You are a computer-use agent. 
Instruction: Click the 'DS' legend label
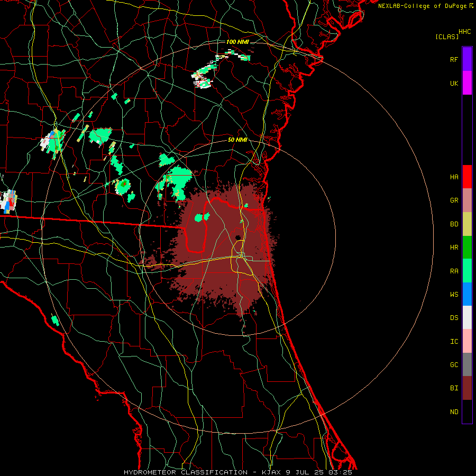click(x=454, y=318)
